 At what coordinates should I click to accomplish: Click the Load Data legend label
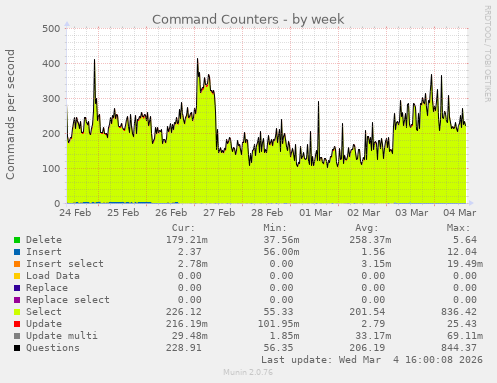(x=53, y=276)
